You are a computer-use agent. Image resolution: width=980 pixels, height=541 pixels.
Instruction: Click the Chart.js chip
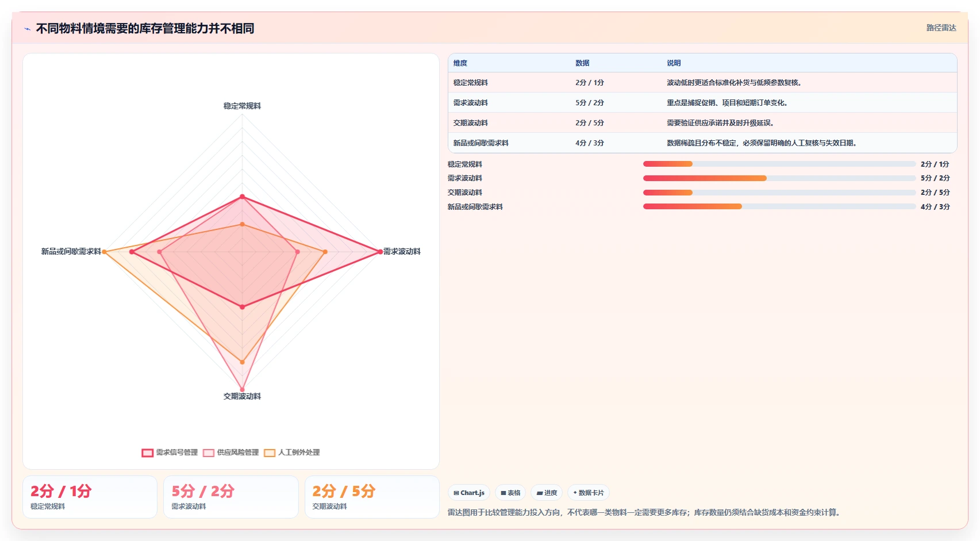click(x=469, y=493)
